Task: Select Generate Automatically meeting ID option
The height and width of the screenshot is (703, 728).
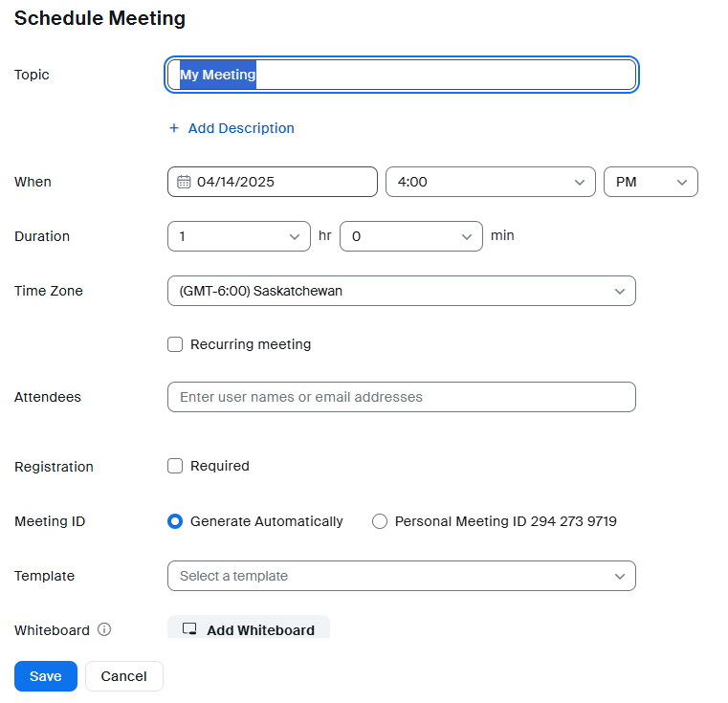Action: (175, 521)
